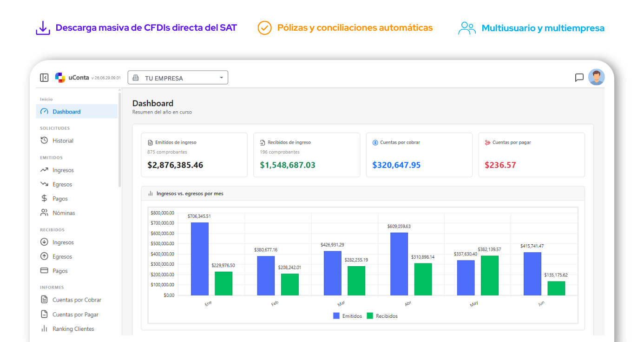Click the Feb blue bar labeled $380,677.16

click(x=266, y=275)
